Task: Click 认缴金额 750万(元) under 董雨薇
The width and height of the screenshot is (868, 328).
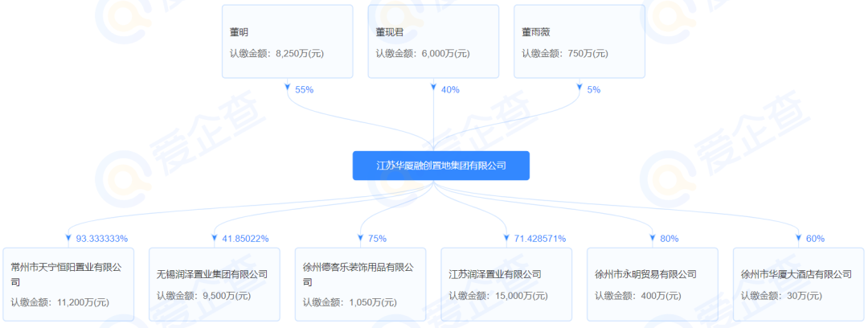Action: click(565, 54)
